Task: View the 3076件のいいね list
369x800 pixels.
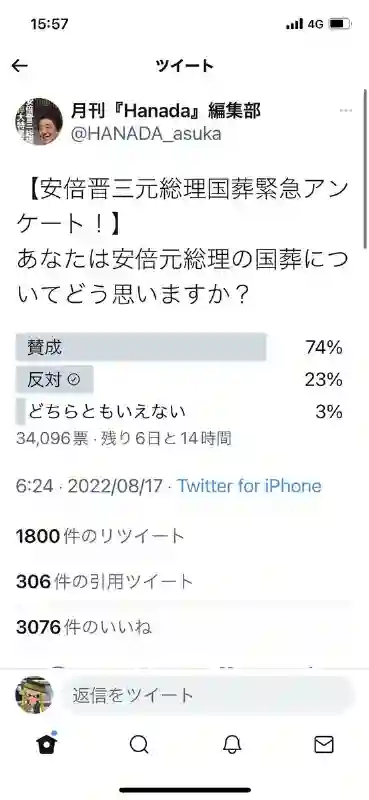Action: tap(84, 627)
